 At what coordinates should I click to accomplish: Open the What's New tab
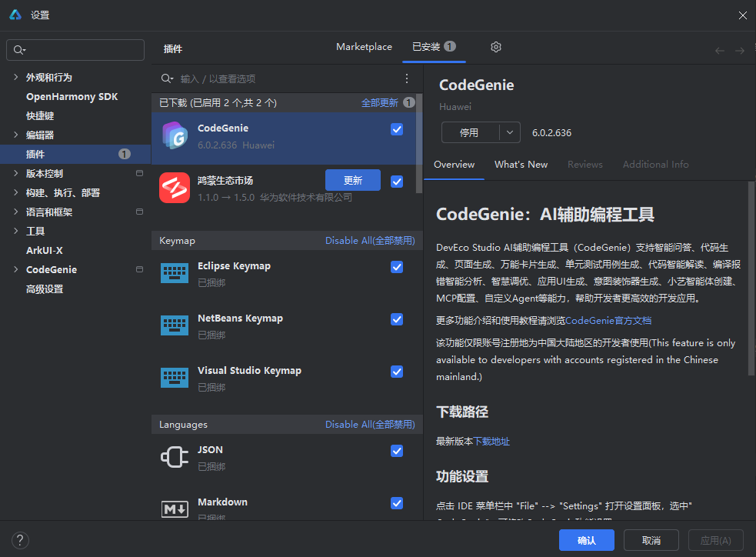pos(521,164)
